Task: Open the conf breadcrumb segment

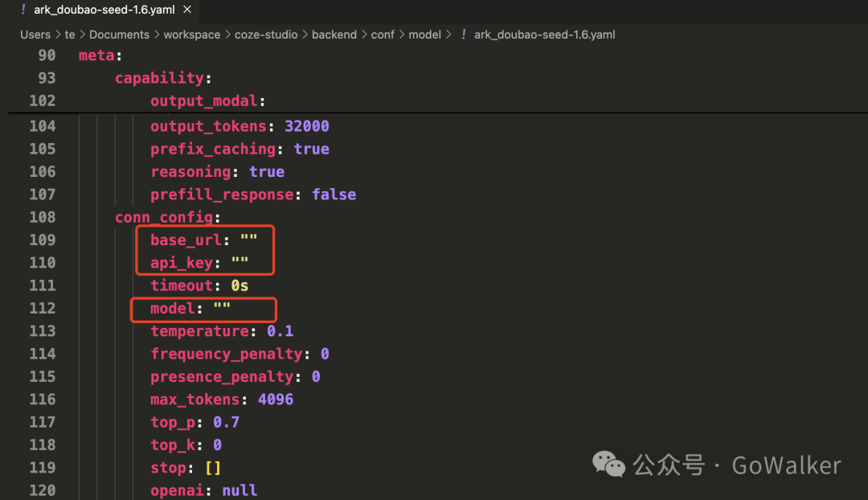Action: [383, 35]
